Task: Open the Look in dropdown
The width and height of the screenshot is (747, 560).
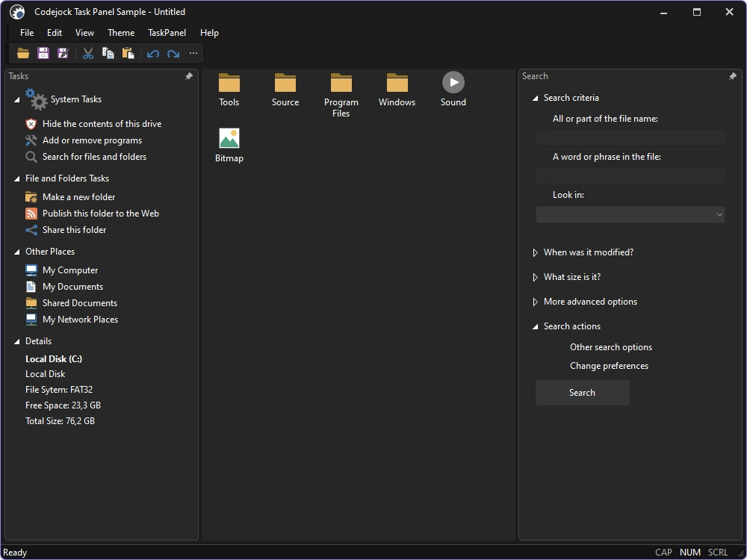Action: click(630, 215)
